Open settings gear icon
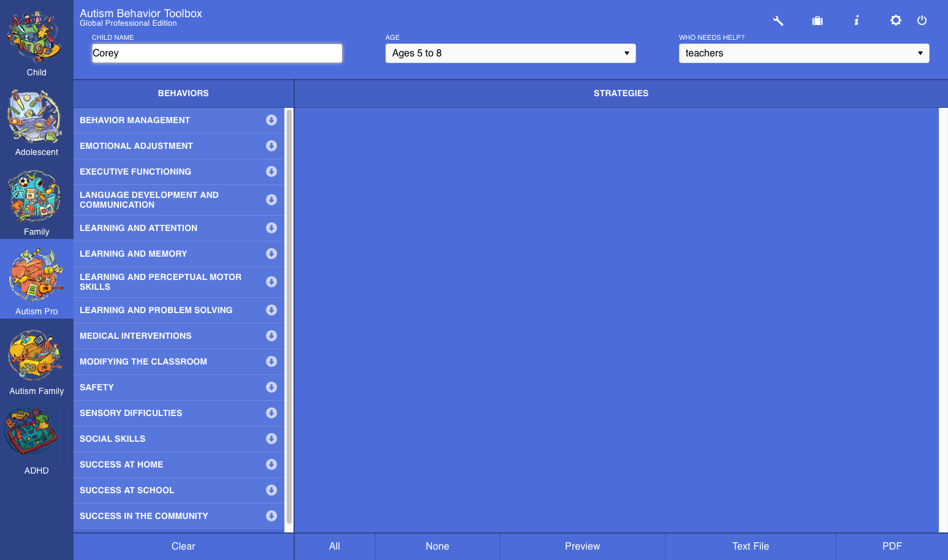 [896, 21]
